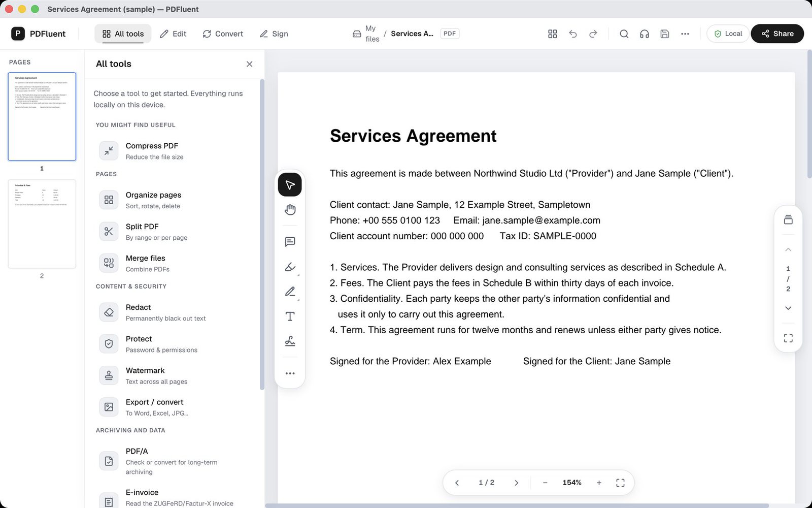Zoom out with the minus button

[545, 483]
